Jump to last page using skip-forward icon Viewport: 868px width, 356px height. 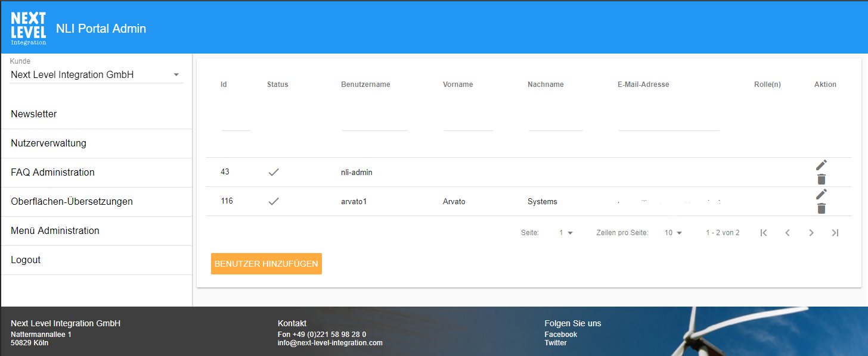(835, 233)
